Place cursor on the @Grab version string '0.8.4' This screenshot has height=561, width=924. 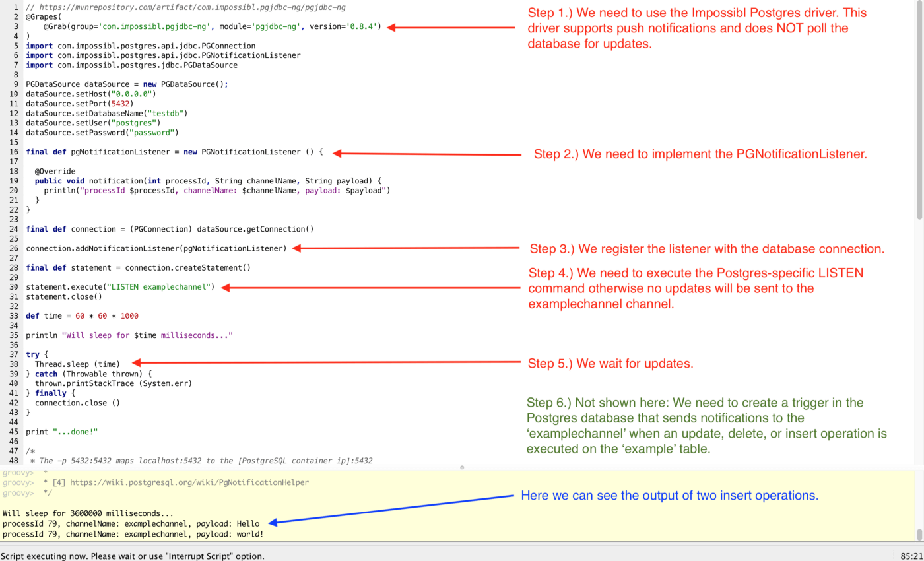[x=360, y=26]
